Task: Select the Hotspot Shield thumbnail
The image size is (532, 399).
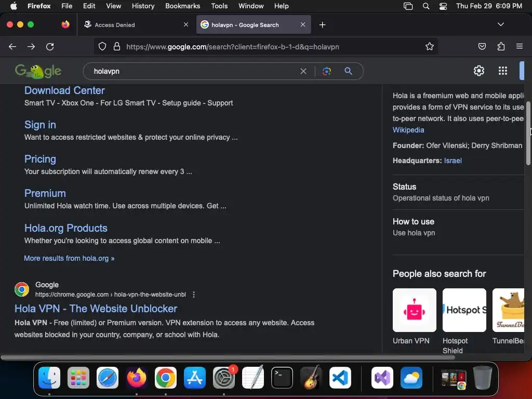Action: point(464,310)
